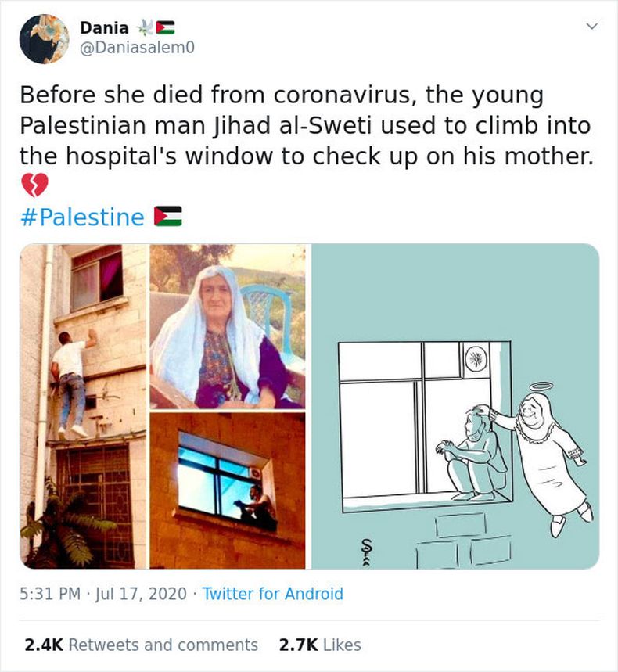Click the broken heart emoji in the tweet
Viewport: 618px width, 672px height.
click(35, 185)
